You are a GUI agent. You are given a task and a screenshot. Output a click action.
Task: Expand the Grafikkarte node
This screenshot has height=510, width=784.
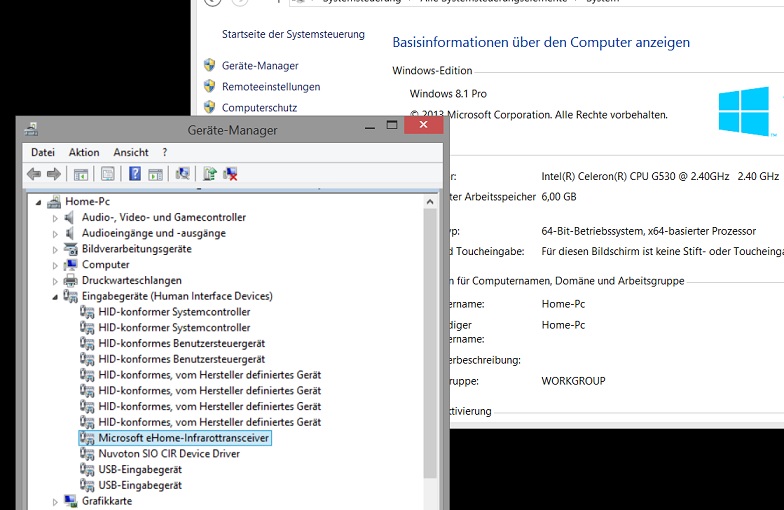pyautogui.click(x=55, y=502)
